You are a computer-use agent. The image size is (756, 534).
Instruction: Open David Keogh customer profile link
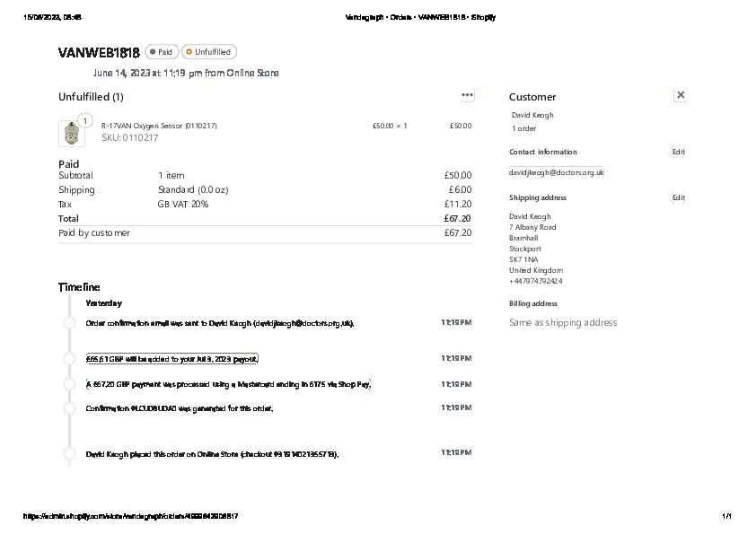[532, 115]
